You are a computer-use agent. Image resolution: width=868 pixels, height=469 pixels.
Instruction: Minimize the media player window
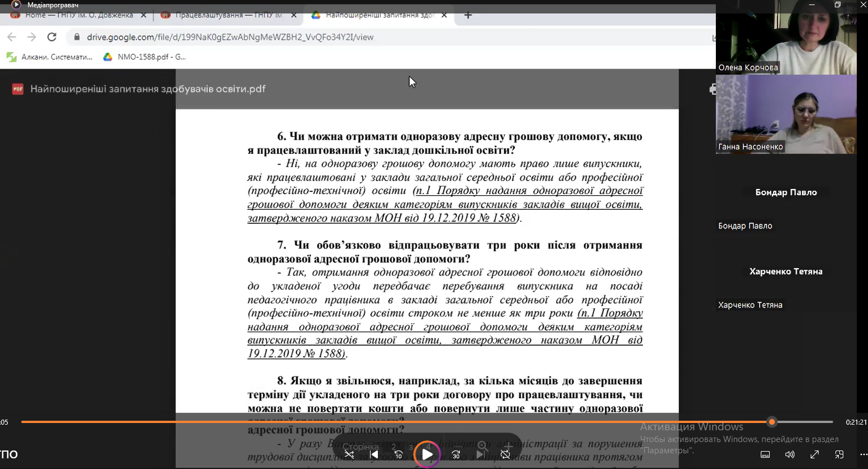(x=811, y=4)
